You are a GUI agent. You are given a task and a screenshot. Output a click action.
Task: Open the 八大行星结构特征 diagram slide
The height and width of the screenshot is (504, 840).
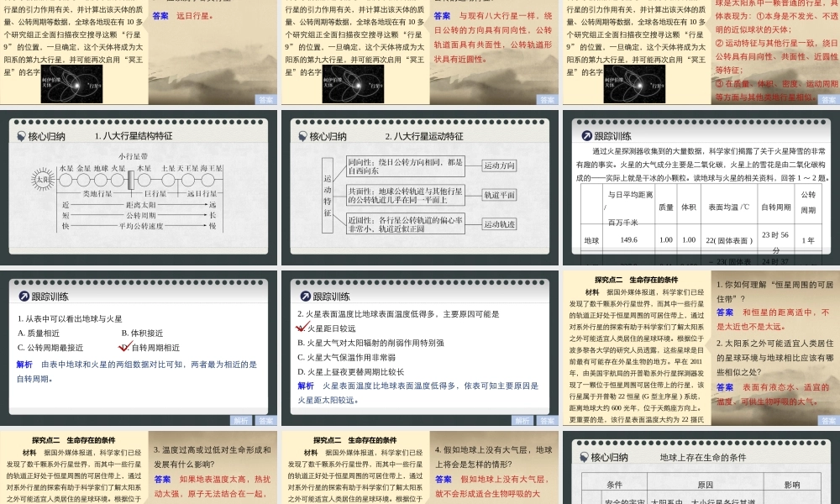pos(139,188)
